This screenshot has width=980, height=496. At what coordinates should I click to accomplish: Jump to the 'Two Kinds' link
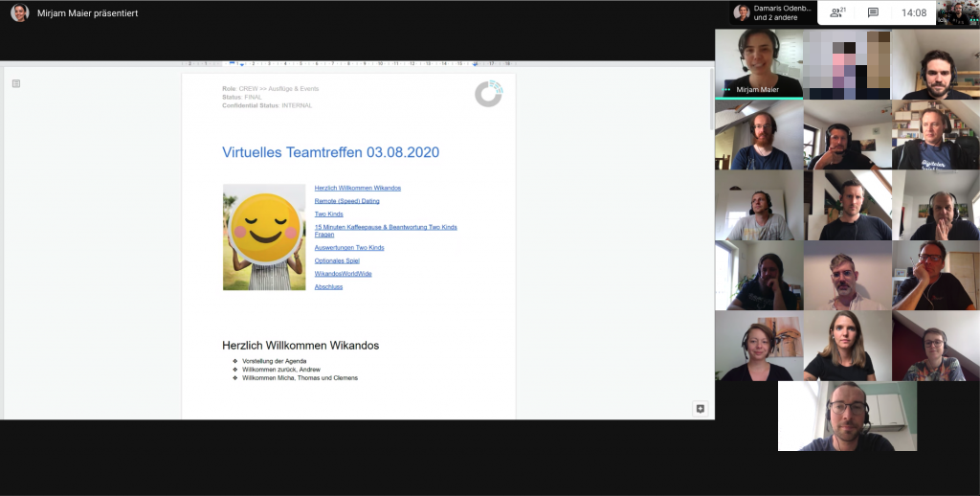[329, 214]
